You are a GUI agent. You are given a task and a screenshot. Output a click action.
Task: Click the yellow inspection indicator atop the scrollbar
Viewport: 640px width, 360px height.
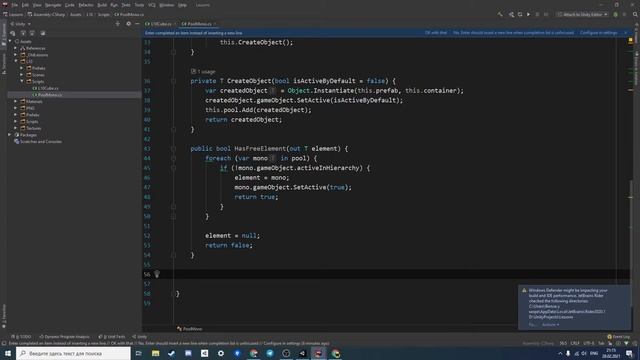point(631,40)
